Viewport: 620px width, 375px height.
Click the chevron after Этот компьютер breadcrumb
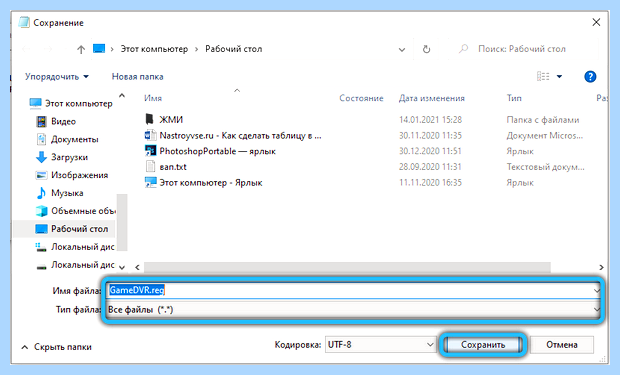click(197, 49)
